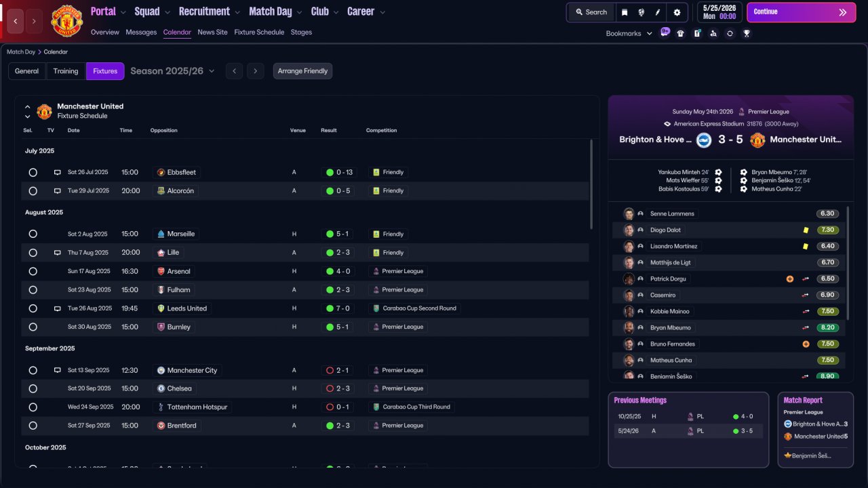Viewport: 868px width, 488px height.
Task: Click the Arsenal club badge in fixture list
Action: click(x=161, y=271)
